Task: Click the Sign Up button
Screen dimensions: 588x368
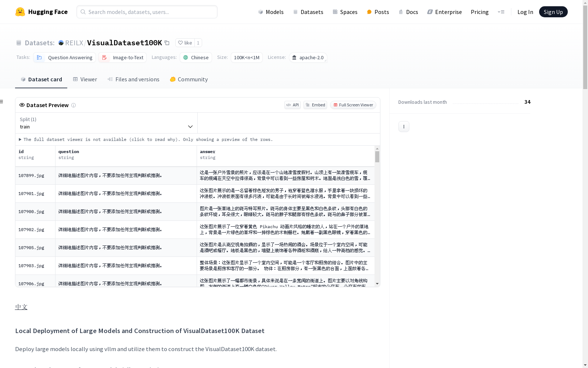Action: [553, 12]
